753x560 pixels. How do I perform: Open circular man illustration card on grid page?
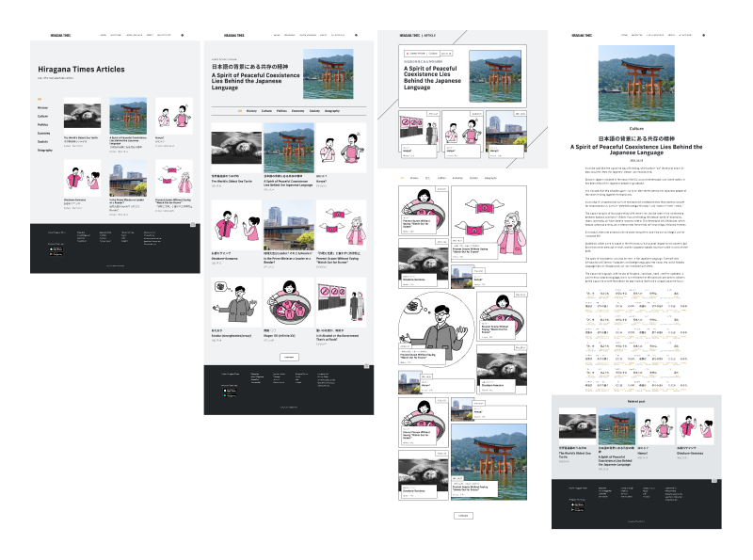(437, 329)
